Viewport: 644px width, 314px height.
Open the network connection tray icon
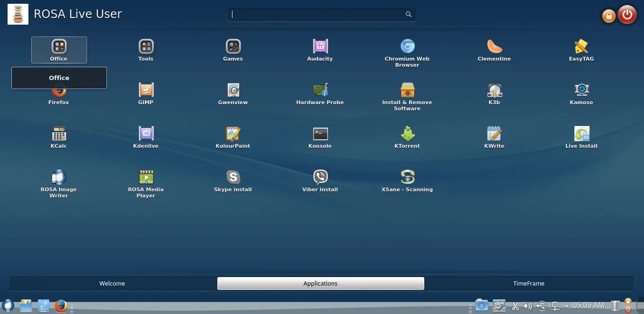click(x=555, y=306)
